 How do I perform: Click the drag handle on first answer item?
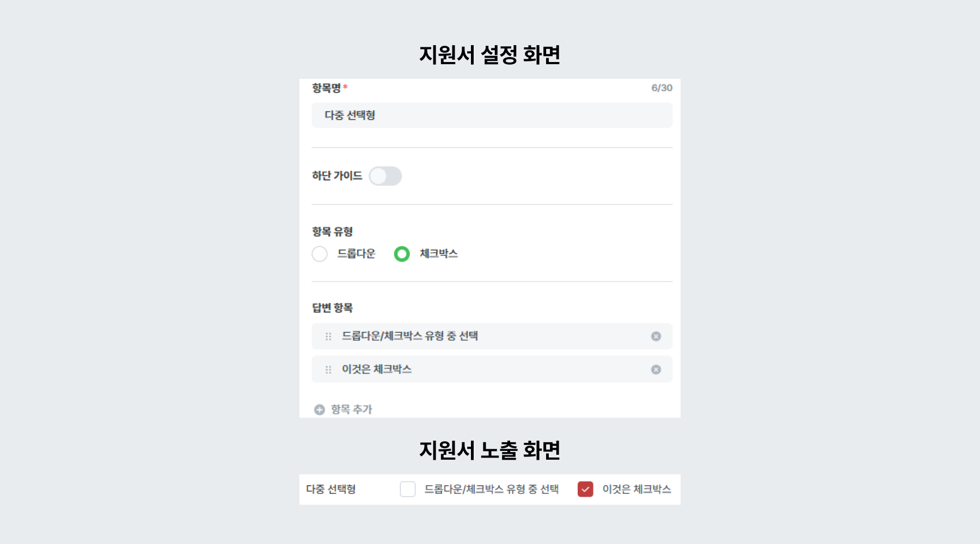pos(328,336)
